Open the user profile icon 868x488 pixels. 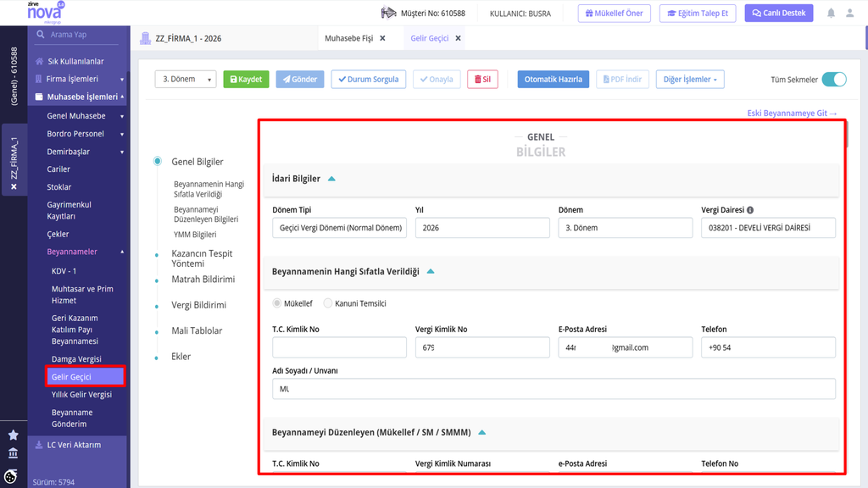(x=849, y=14)
